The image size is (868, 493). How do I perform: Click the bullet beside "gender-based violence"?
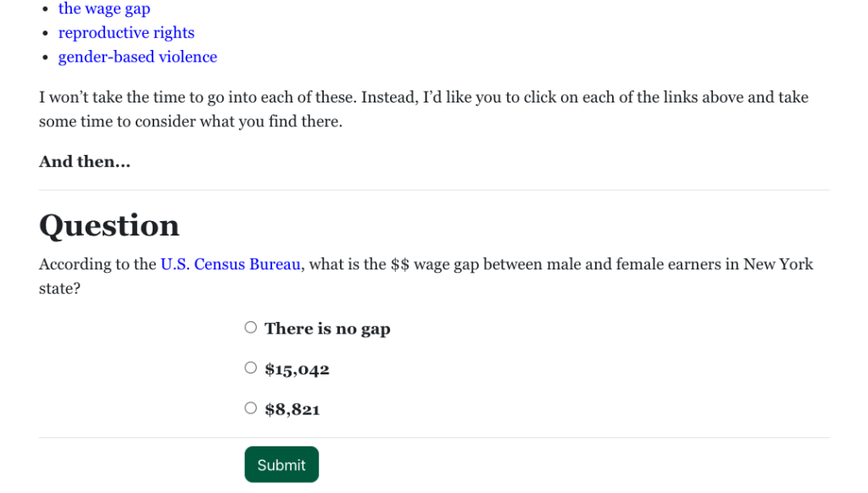coord(45,58)
